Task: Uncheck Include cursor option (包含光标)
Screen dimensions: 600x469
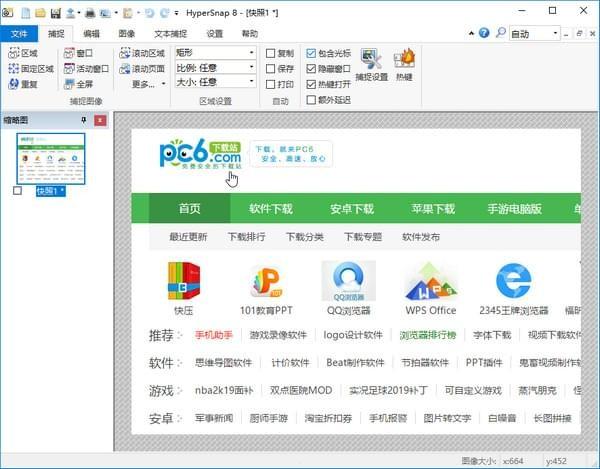Action: click(x=311, y=53)
